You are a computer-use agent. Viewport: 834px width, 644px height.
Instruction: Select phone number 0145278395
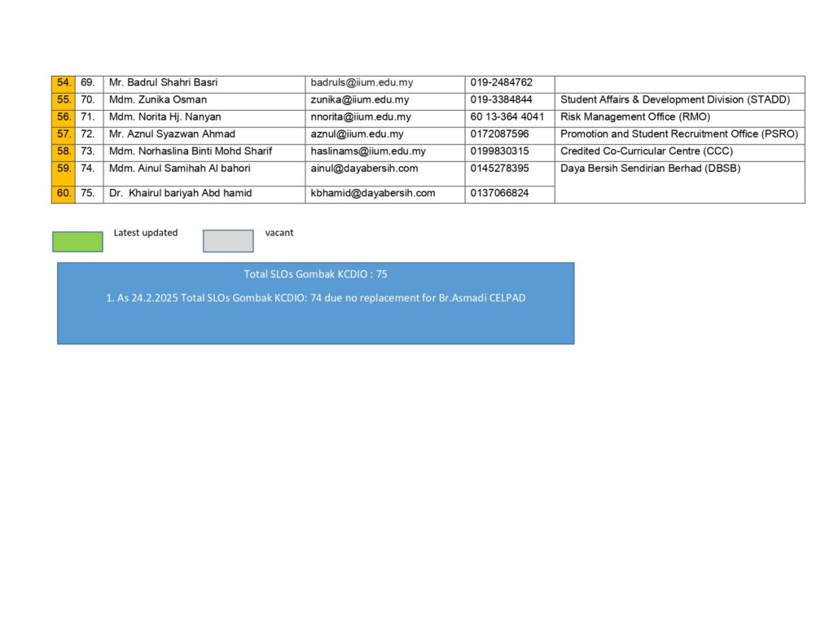(x=499, y=168)
